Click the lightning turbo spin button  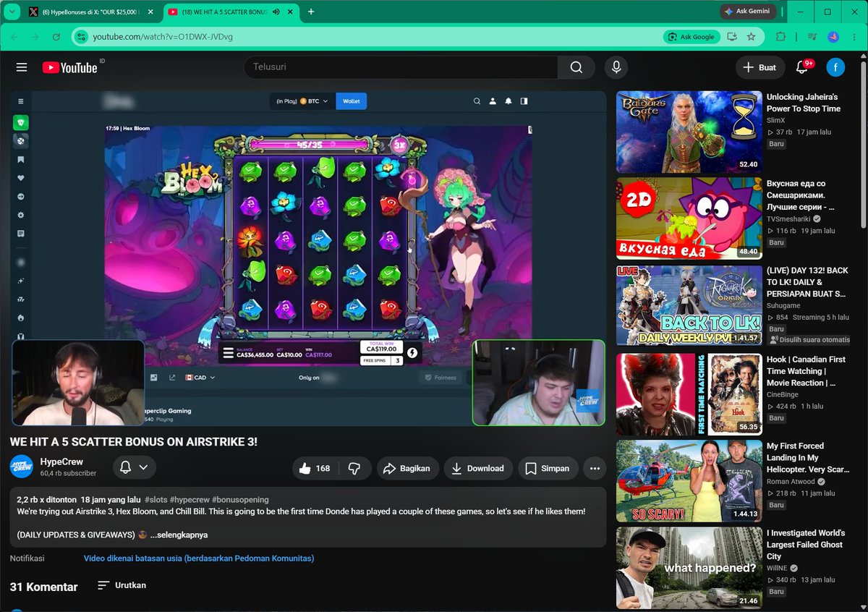(412, 353)
